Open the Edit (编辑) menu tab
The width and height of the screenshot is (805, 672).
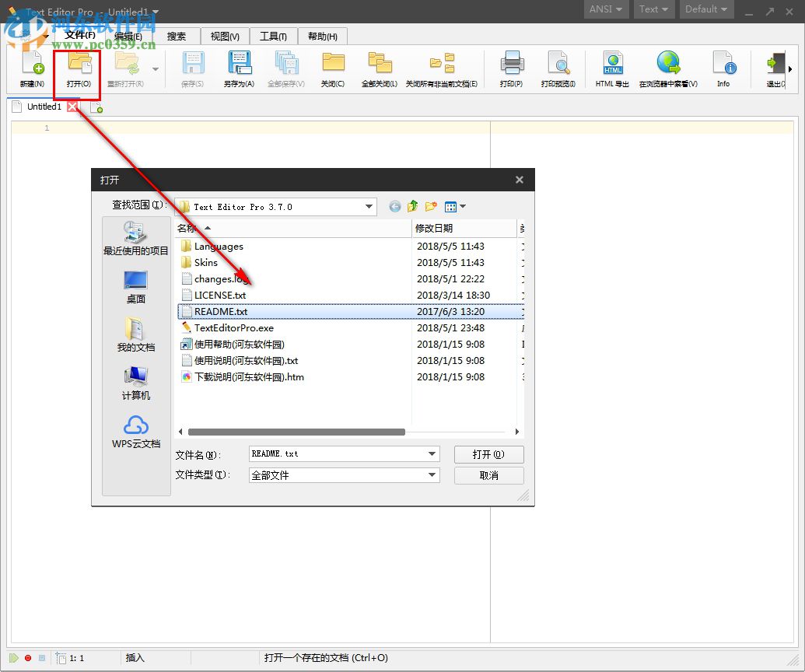[128, 37]
